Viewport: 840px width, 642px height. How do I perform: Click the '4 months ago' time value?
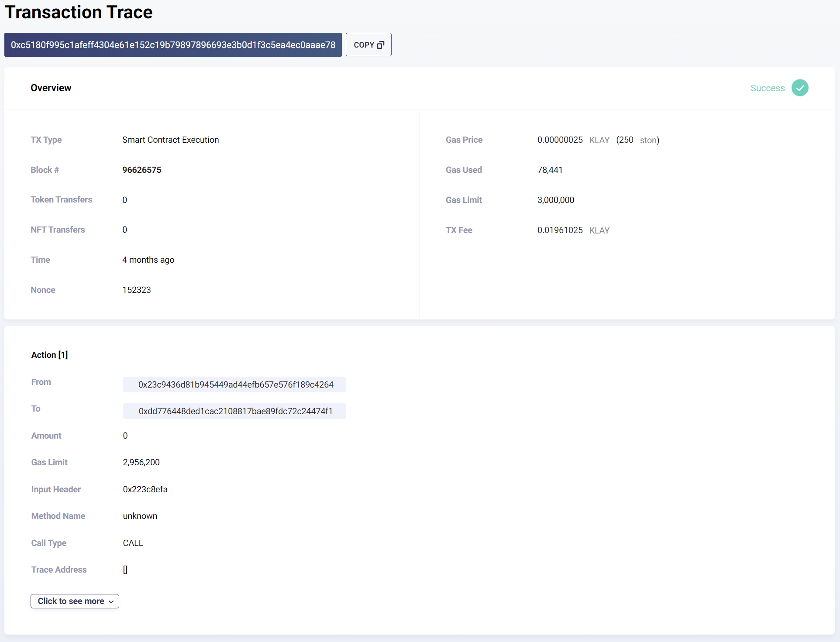click(x=148, y=260)
